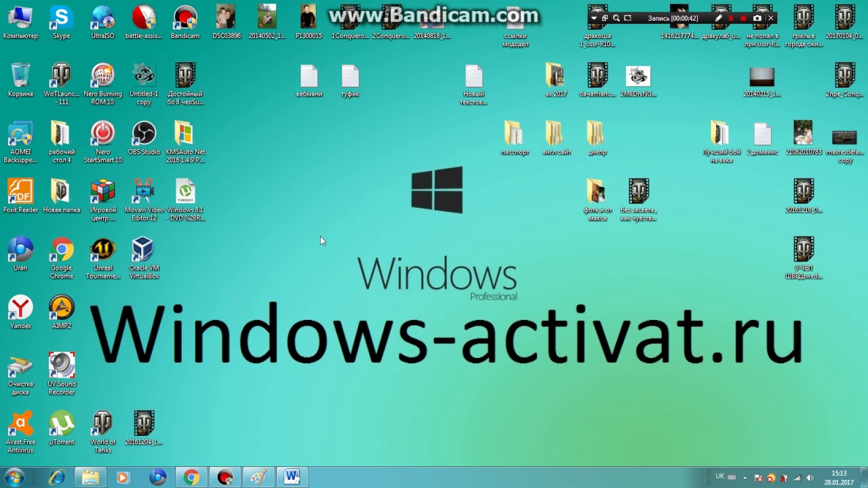
Task: Open the англ сайт folder
Action: click(556, 138)
